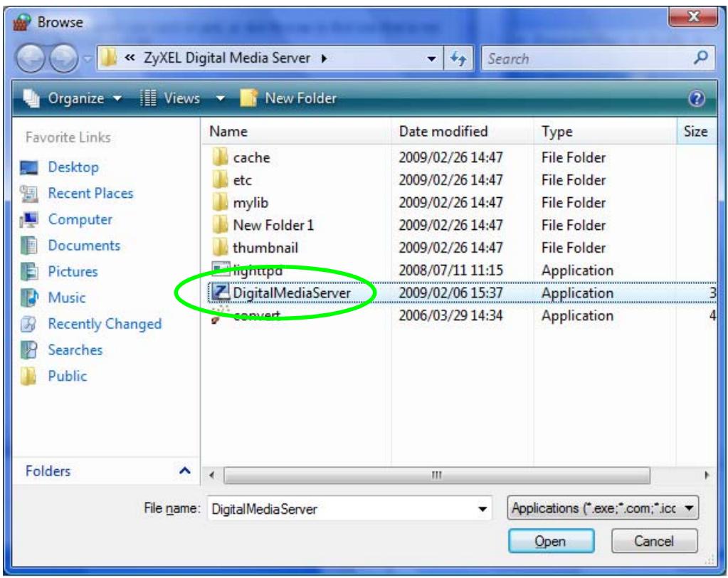This screenshot has width=728, height=578.
Task: Sort by Type column header
Action: click(x=605, y=132)
